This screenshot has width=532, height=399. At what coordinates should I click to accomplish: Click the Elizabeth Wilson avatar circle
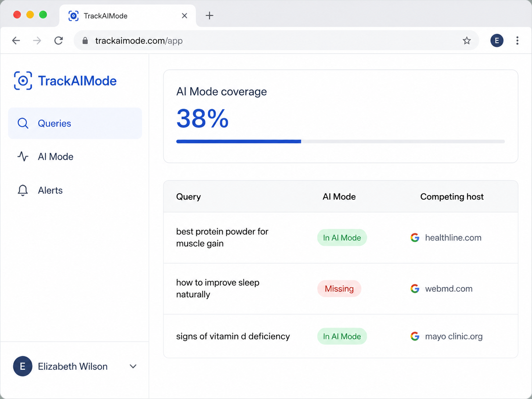coord(23,366)
